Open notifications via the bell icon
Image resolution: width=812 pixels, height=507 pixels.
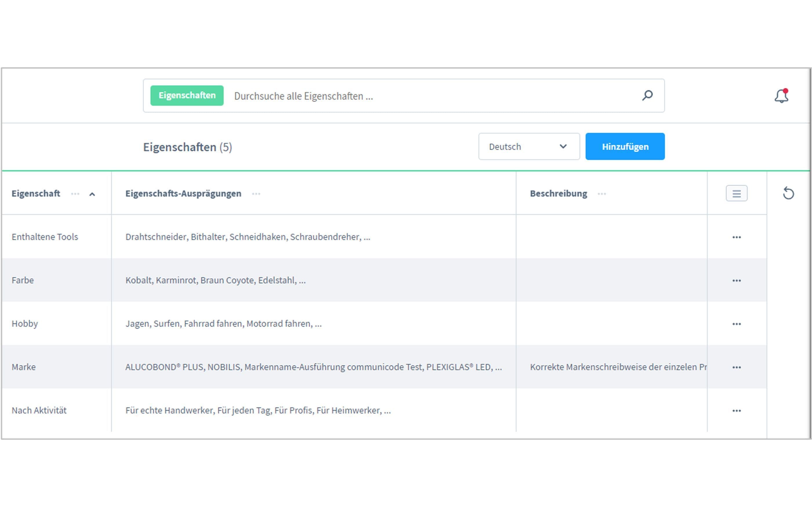781,96
